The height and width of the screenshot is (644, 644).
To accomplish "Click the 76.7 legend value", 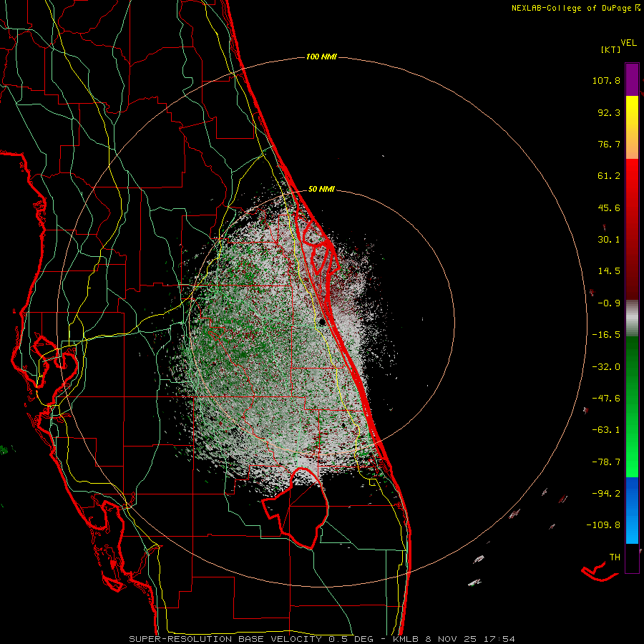I will click(x=609, y=144).
